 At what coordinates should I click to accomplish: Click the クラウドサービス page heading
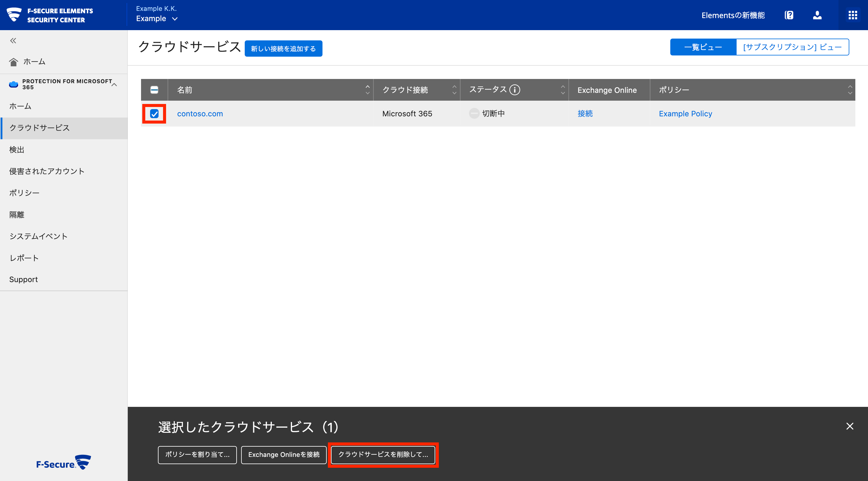189,46
